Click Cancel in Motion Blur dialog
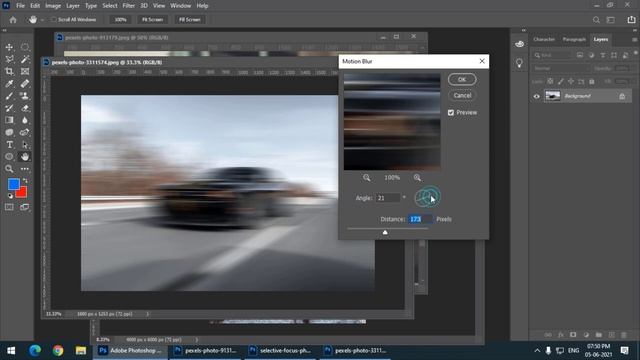 pos(462,95)
